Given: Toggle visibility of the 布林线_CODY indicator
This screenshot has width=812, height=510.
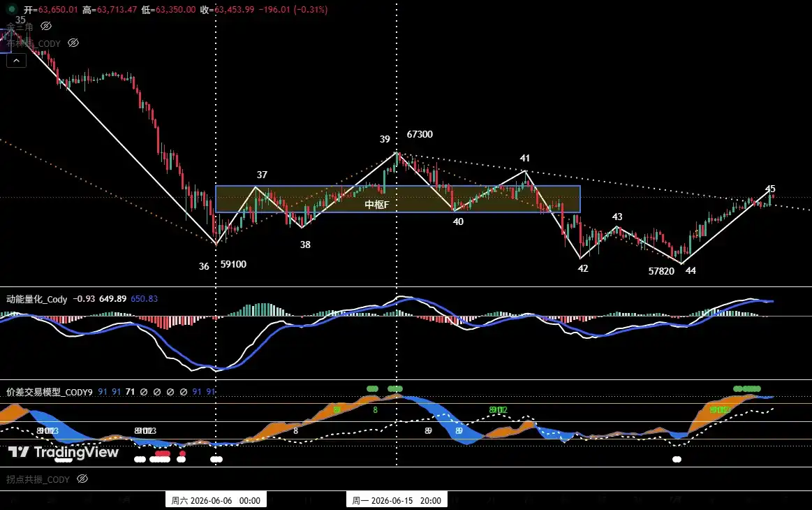Looking at the screenshot, I should (73, 43).
